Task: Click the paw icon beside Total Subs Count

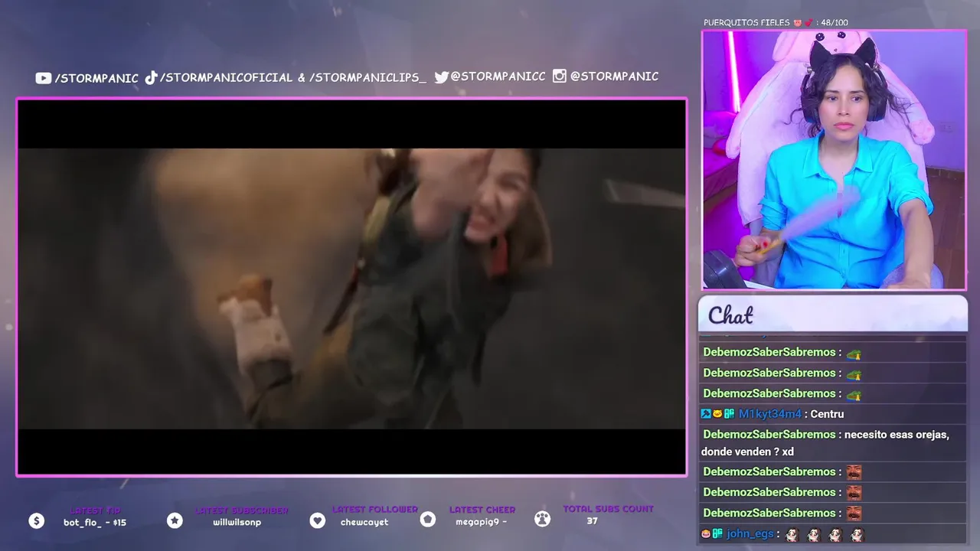Action: [542, 519]
